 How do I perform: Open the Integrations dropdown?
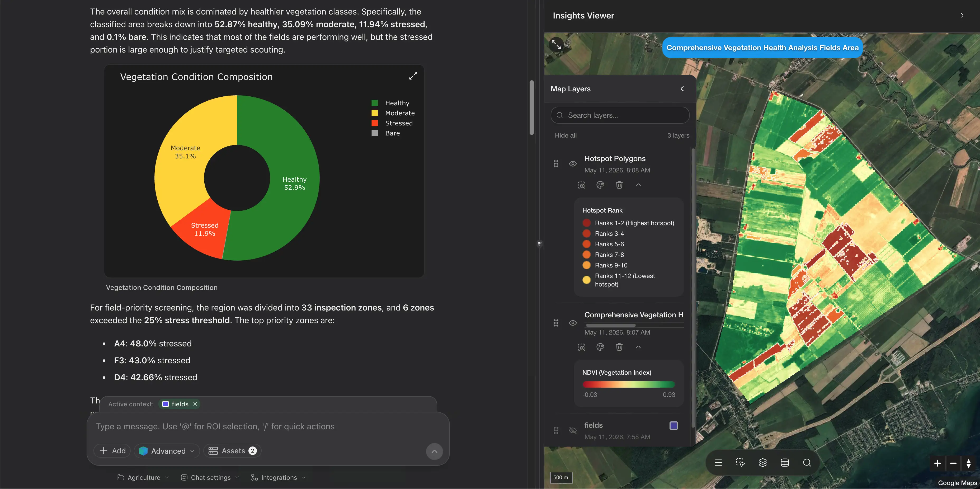pyautogui.click(x=279, y=478)
